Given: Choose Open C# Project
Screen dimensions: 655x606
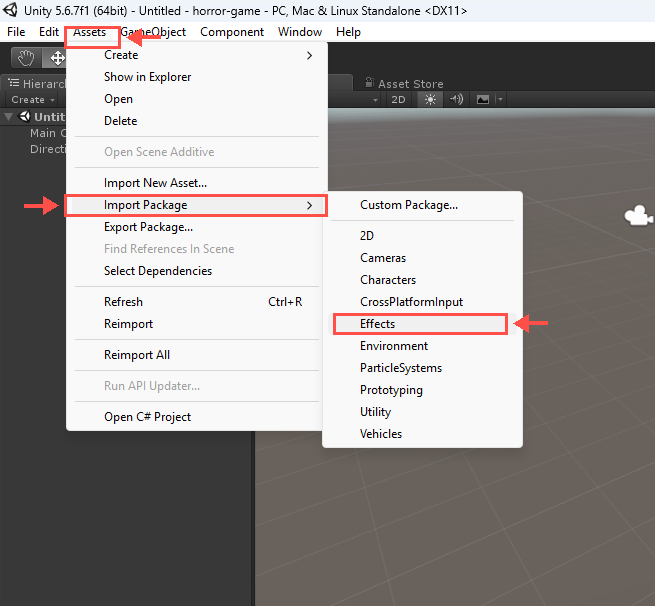Looking at the screenshot, I should pyautogui.click(x=197, y=417).
